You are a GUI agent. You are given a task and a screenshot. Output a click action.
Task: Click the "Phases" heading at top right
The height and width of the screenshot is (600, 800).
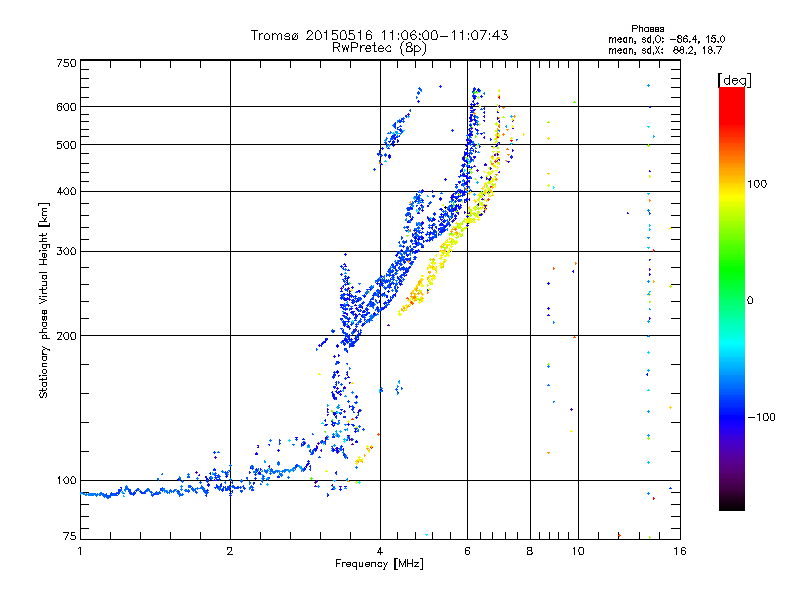(x=647, y=29)
